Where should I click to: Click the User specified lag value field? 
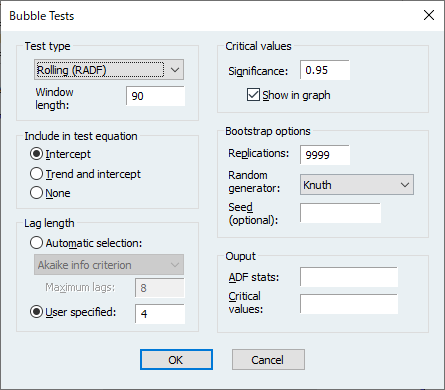[160, 314]
